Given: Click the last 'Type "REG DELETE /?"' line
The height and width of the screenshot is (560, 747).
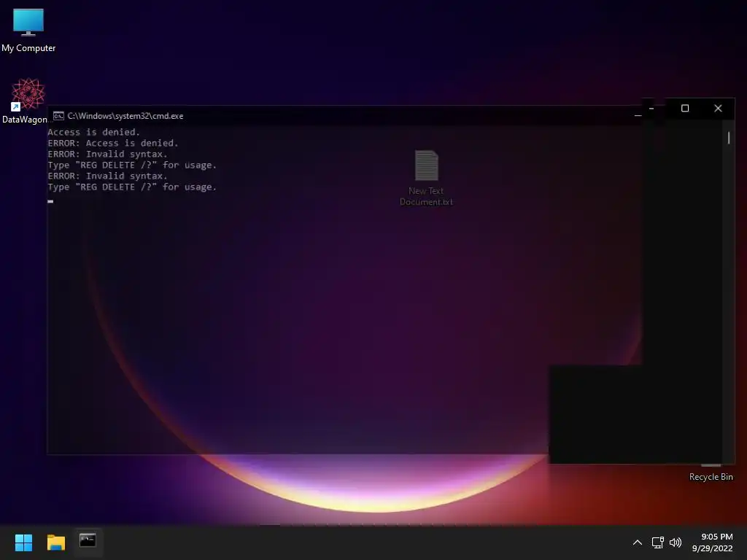Looking at the screenshot, I should click(132, 187).
